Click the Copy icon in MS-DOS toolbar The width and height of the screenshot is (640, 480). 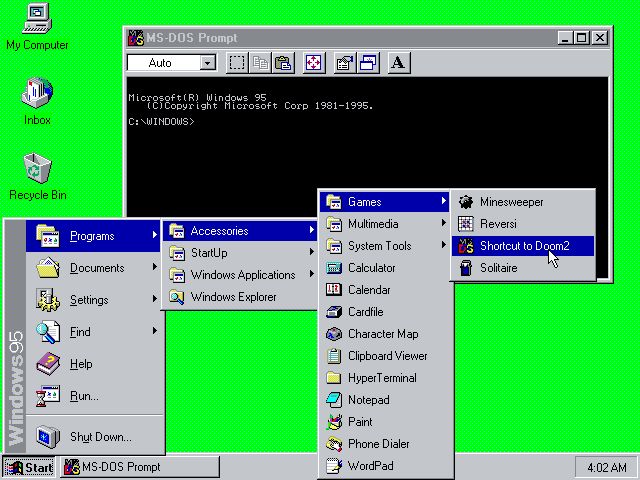click(x=260, y=63)
